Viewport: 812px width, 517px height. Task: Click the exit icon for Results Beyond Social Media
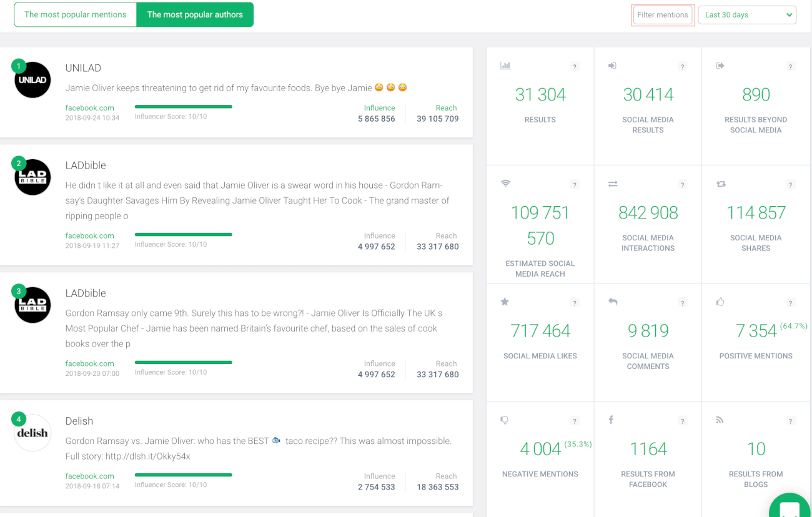pyautogui.click(x=720, y=66)
